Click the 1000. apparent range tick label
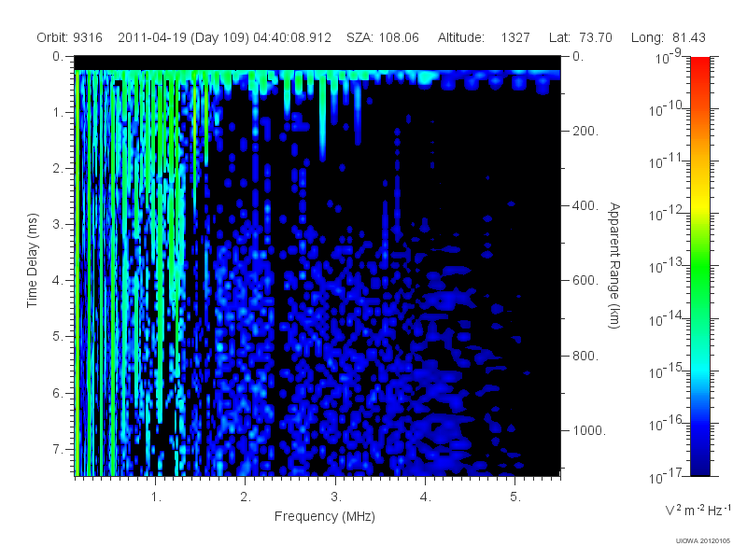747x560 pixels. 589,430
